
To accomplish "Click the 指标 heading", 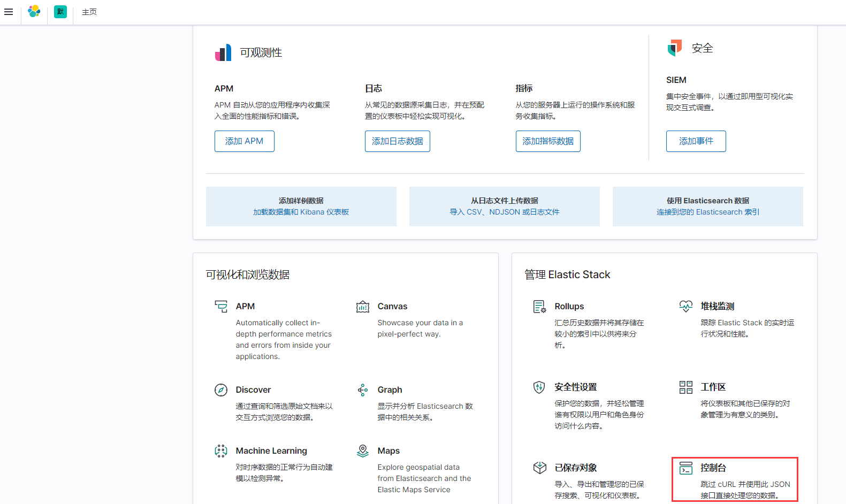I will (524, 89).
